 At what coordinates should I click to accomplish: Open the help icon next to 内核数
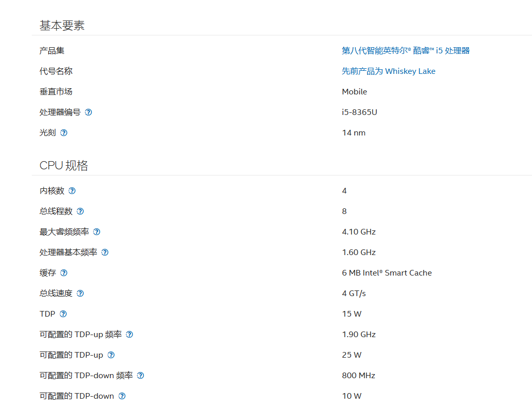tap(72, 190)
